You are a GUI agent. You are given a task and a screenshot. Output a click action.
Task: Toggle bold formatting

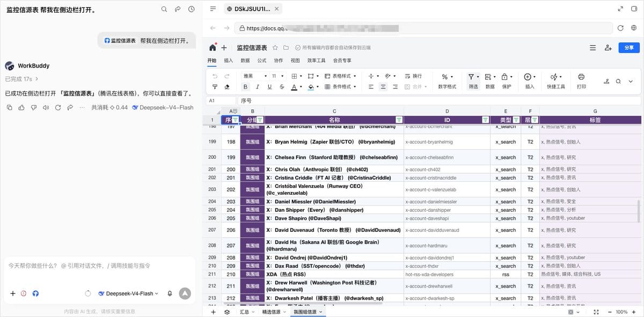[x=246, y=86]
